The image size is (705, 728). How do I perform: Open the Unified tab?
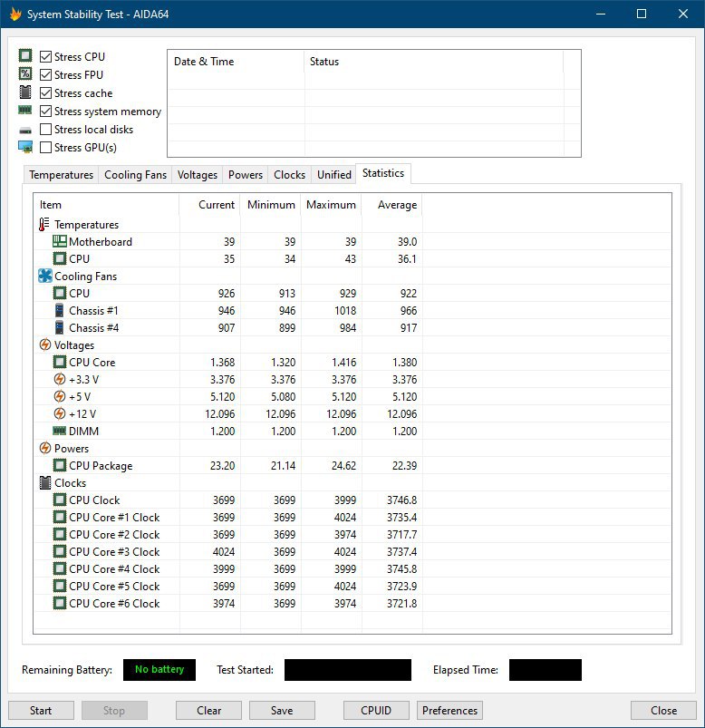pos(334,175)
